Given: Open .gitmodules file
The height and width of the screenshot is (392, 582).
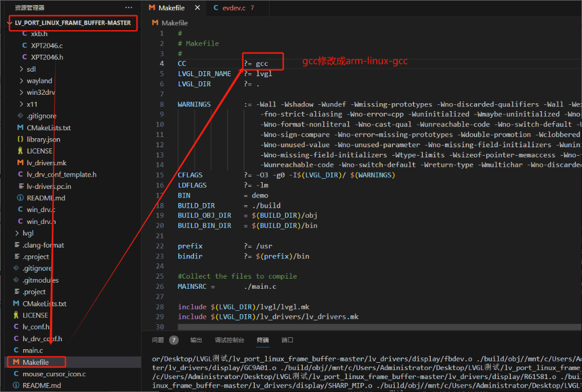Looking at the screenshot, I should [x=41, y=280].
